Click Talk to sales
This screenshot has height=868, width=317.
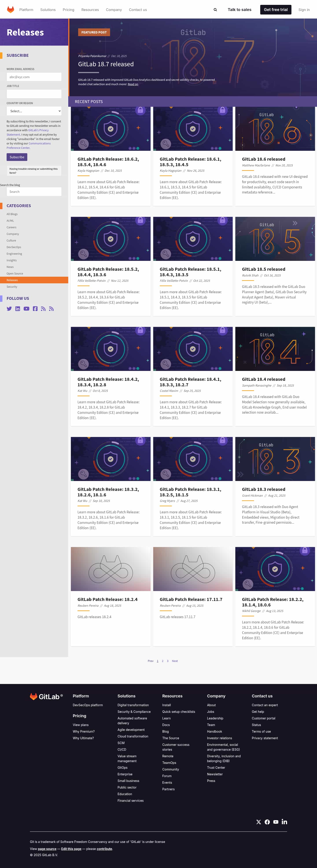pyautogui.click(x=240, y=10)
